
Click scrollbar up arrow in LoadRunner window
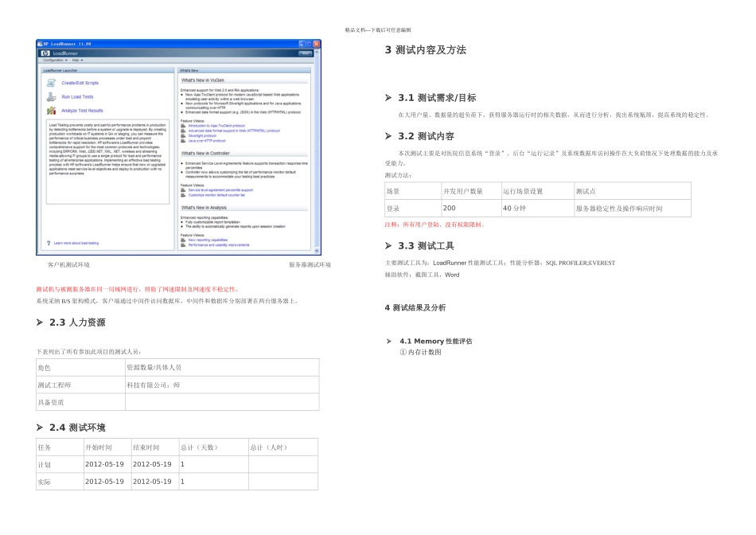[x=317, y=53]
